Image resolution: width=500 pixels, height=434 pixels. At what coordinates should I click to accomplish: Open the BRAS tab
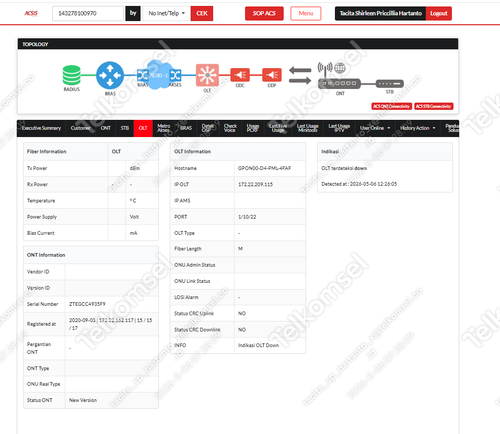tap(186, 128)
